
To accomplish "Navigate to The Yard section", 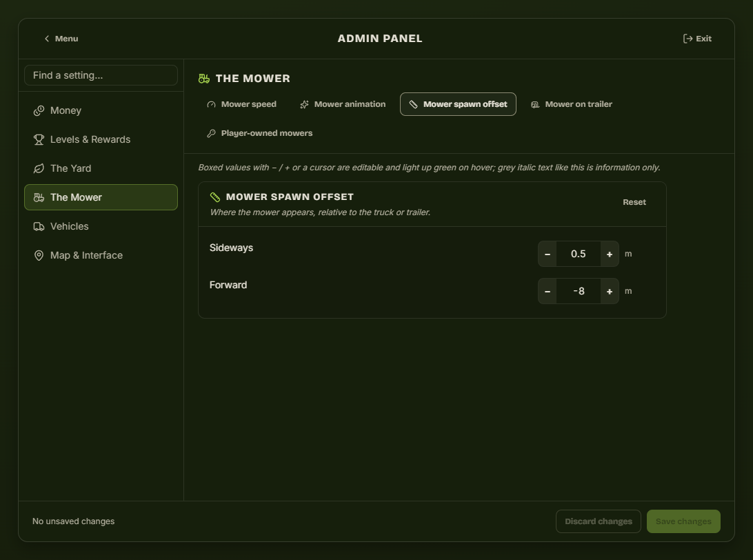I will [x=101, y=168].
